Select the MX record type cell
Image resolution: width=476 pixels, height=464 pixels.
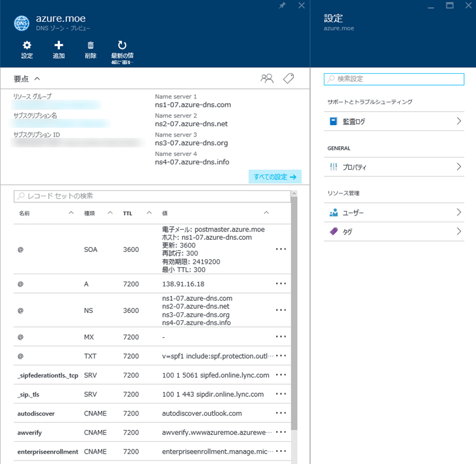point(89,337)
